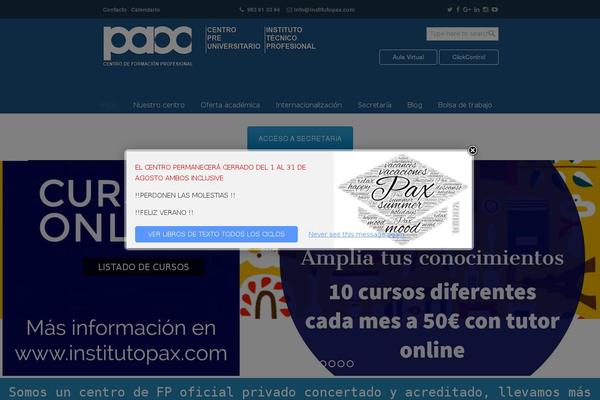Click 'Somos un centro de FP oficial' text
The image size is (600, 400).
coord(122,392)
